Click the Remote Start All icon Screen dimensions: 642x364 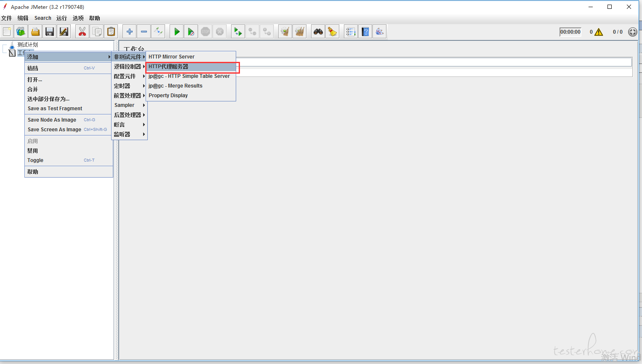(238, 32)
